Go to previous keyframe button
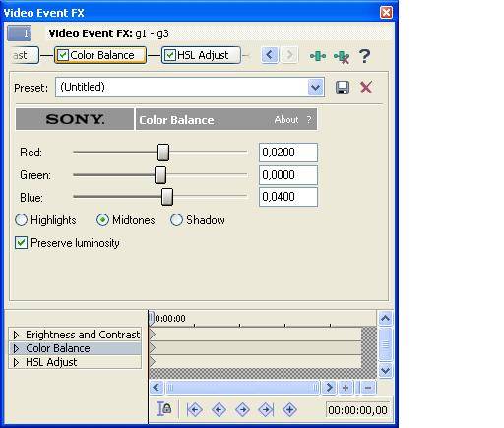The height and width of the screenshot is (428, 504). (x=219, y=409)
